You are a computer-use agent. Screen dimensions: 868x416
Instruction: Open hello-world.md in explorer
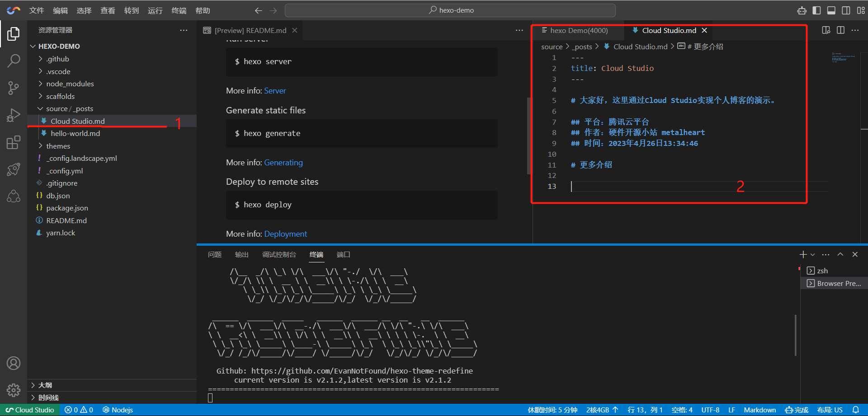click(x=75, y=133)
